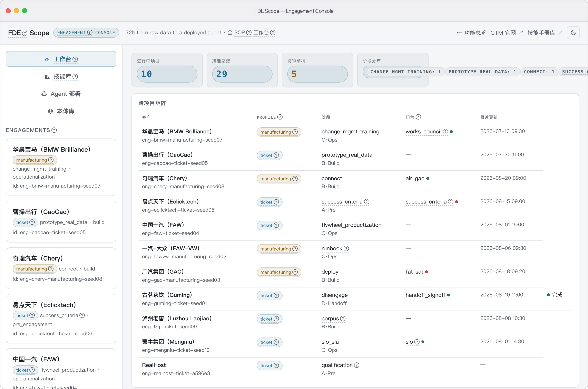Click the robot icon for Agent 部署
This screenshot has width=588, height=389.
pos(44,94)
